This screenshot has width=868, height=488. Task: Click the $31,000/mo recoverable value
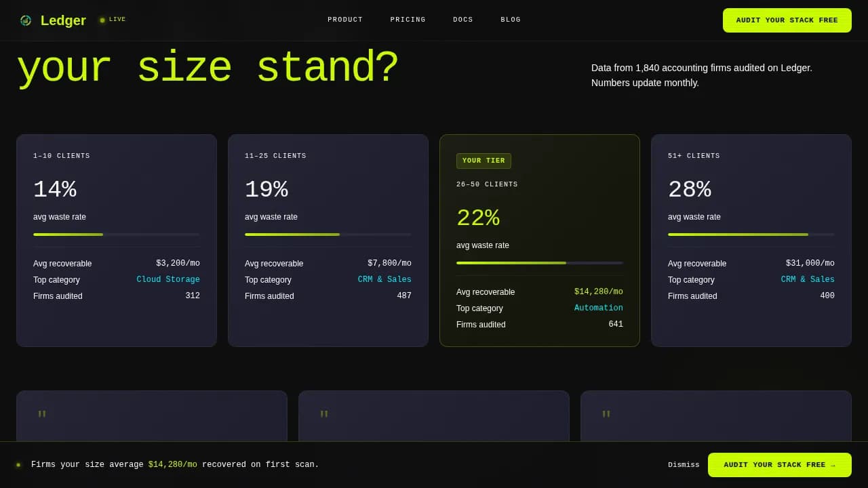810,264
